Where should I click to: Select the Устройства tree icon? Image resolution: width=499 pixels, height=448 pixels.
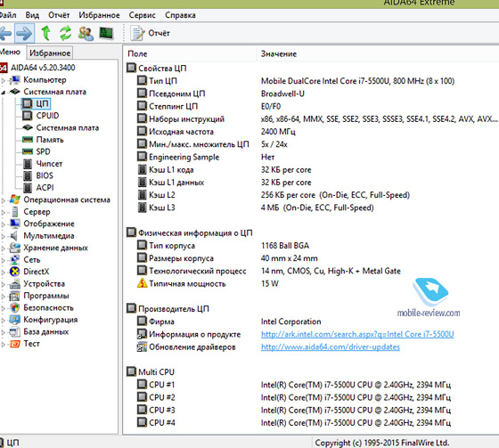click(x=14, y=284)
